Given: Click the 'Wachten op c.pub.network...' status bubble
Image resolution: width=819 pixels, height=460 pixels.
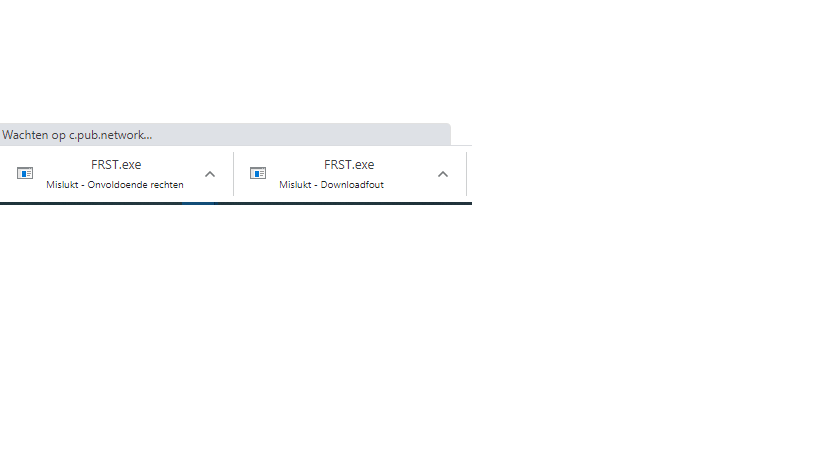Looking at the screenshot, I should click(x=225, y=134).
